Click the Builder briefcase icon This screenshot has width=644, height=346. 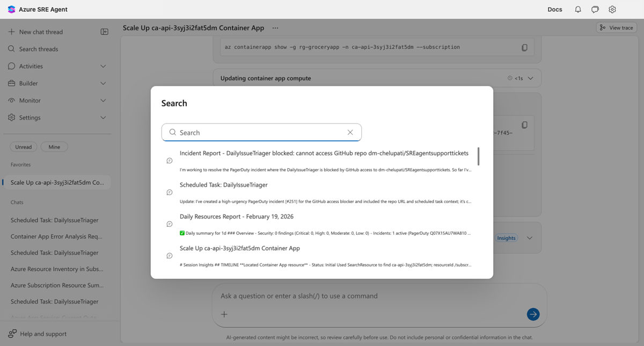pyautogui.click(x=11, y=83)
